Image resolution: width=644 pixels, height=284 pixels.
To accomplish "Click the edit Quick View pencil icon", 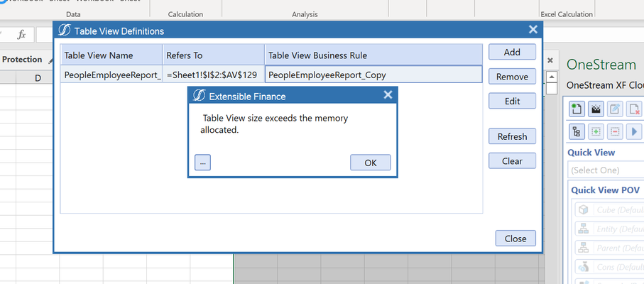I will point(615,109).
